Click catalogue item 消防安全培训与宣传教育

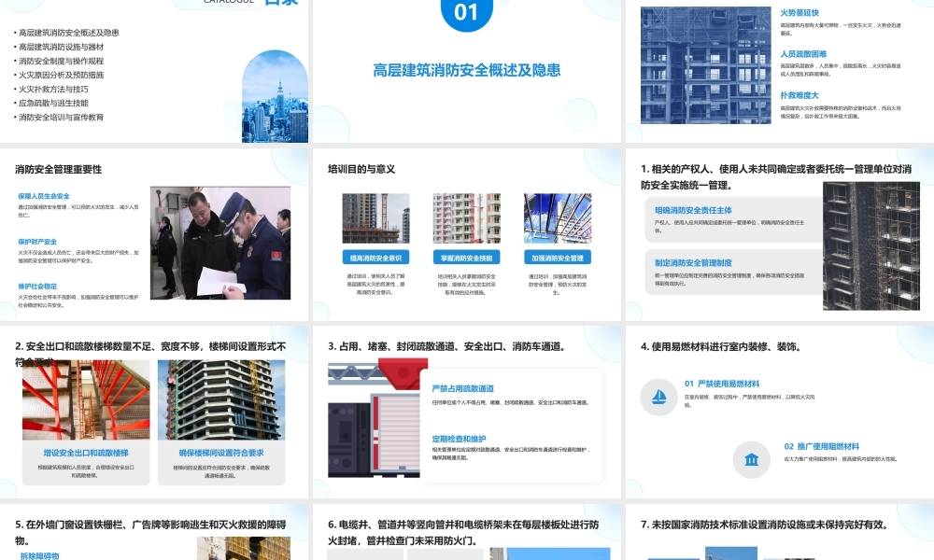tap(61, 118)
